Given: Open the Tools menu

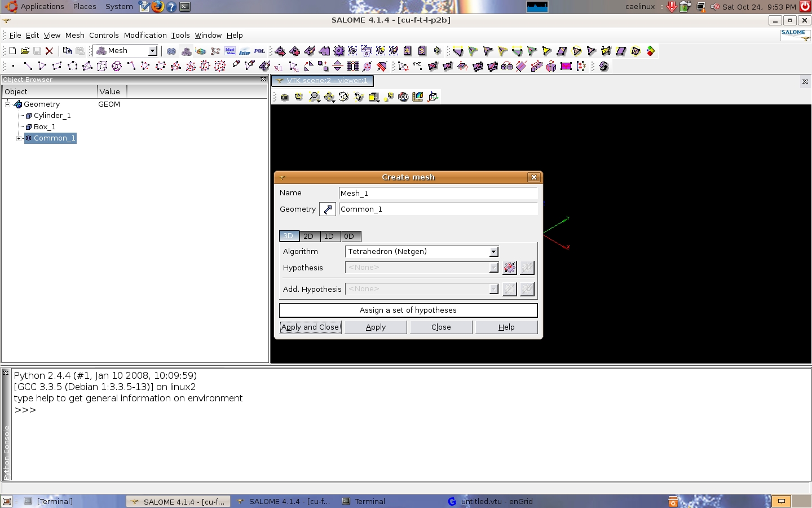Looking at the screenshot, I should coord(180,35).
